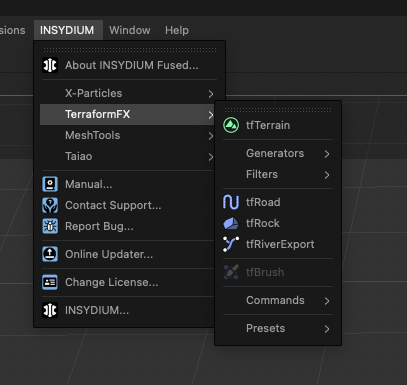This screenshot has width=407, height=385.
Task: Click the INSYDIUM menu tear-off dotted handle
Action: pyautogui.click(x=130, y=50)
